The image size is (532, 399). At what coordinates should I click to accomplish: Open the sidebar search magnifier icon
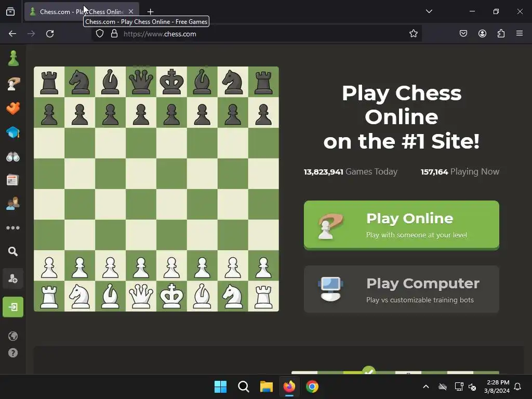tap(13, 251)
